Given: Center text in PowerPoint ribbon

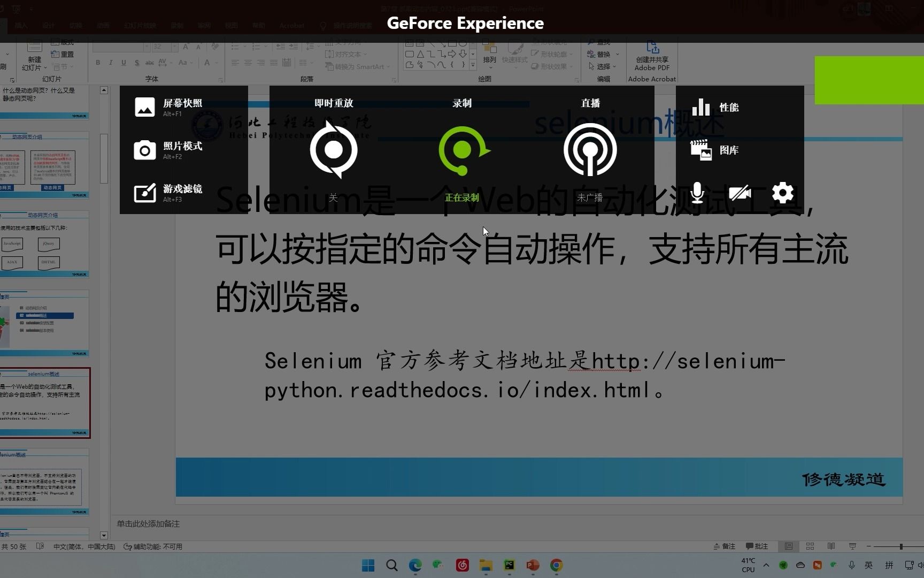Looking at the screenshot, I should (x=248, y=63).
